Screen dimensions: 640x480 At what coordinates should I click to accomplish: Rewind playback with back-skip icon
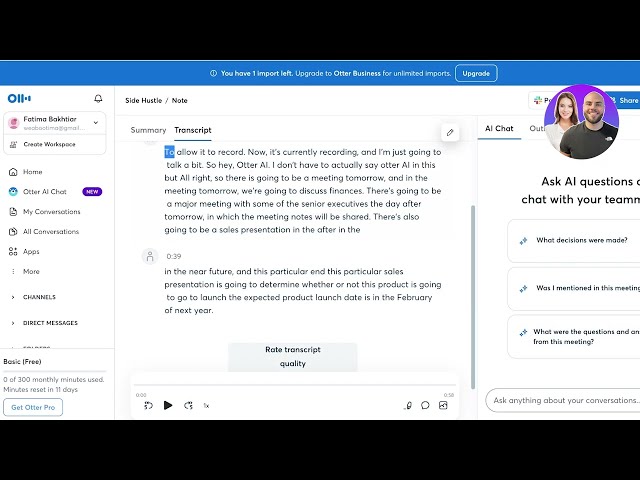[148, 405]
